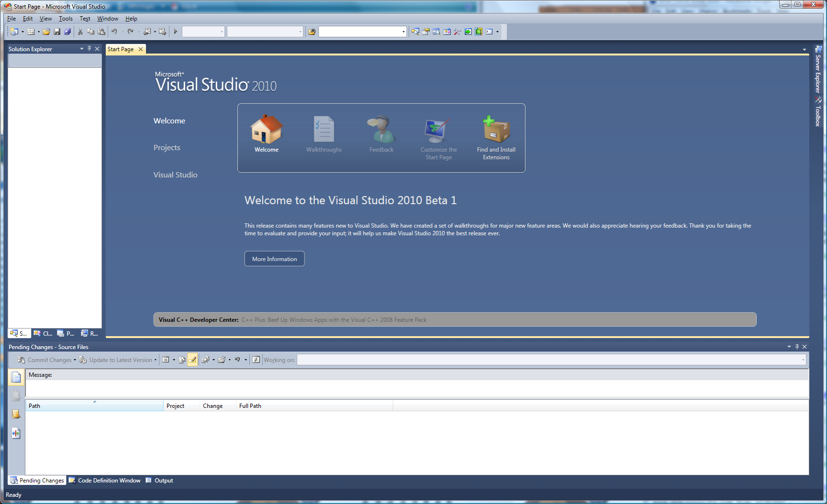Screen dimensions: 827x504
Task: Toggle auto-hide pin on Solution Explorer
Action: point(89,49)
